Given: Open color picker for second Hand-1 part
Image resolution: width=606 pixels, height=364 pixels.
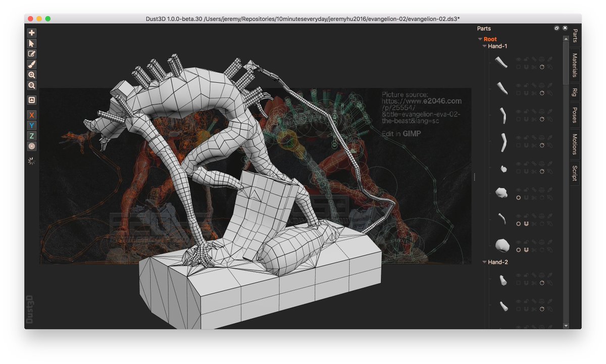Looking at the screenshot, I should [x=550, y=85].
